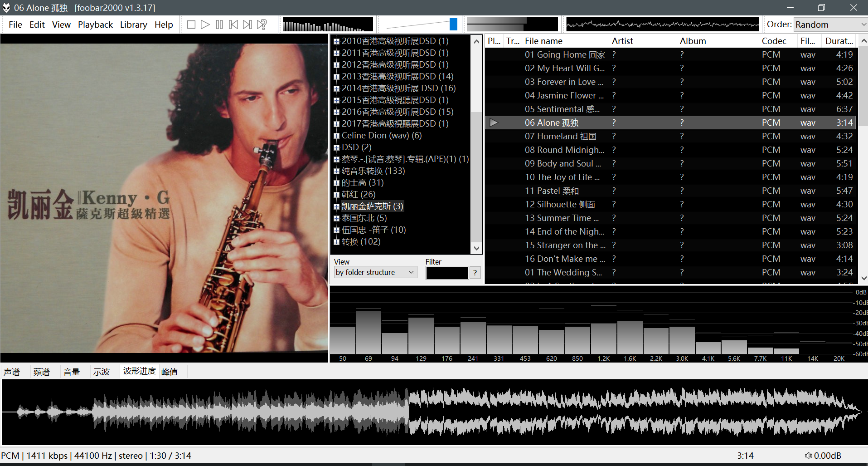The height and width of the screenshot is (466, 868).
Task: Expand the Celine Dion (wav) folder
Action: (x=337, y=136)
